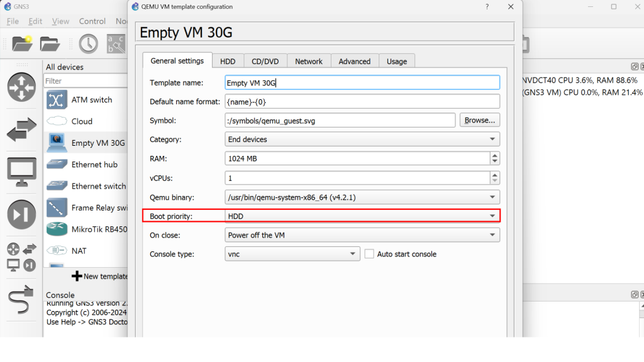Switch to the HDD tab
Image resolution: width=644 pixels, height=362 pixels.
pos(227,61)
